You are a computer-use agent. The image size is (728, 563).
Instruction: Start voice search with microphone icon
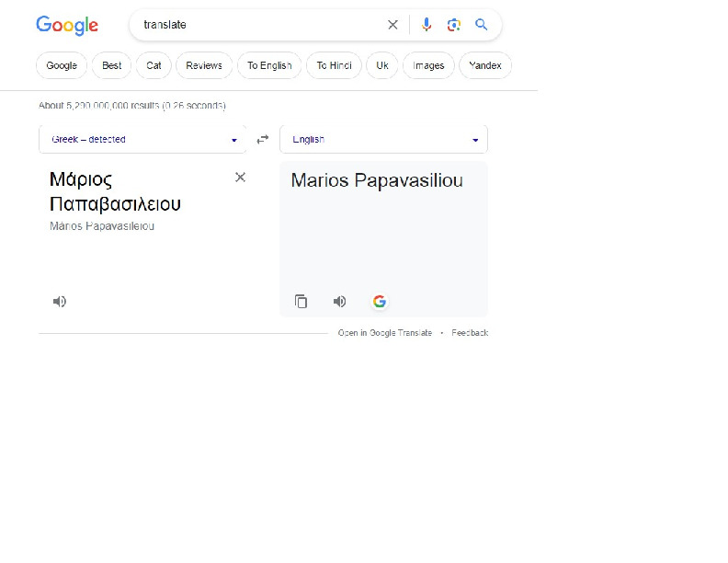pyautogui.click(x=426, y=25)
